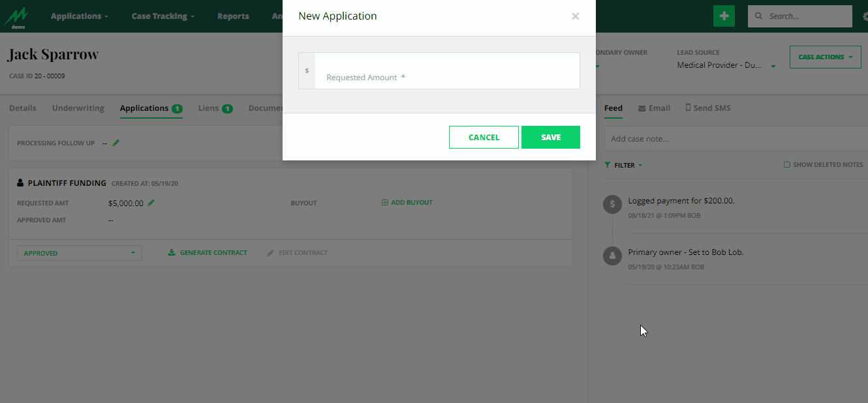Screen dimensions: 868x403
Task: Click the envelope icon on the Email tab
Action: click(x=640, y=108)
